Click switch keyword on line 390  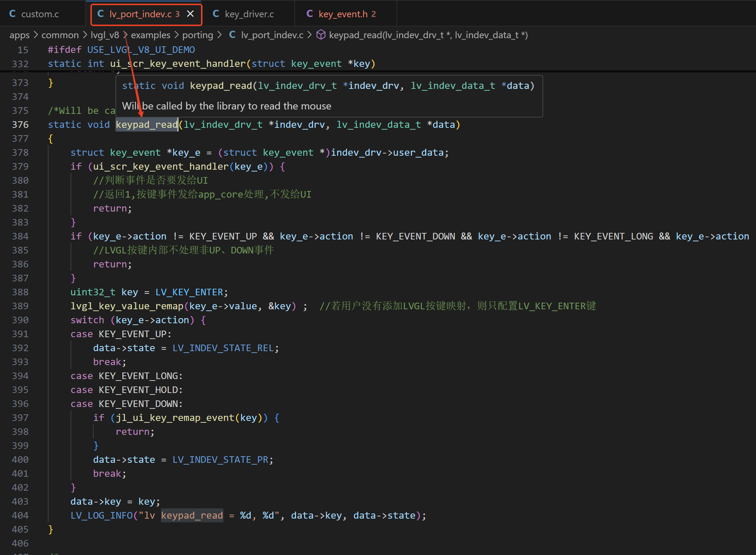pyautogui.click(x=87, y=320)
